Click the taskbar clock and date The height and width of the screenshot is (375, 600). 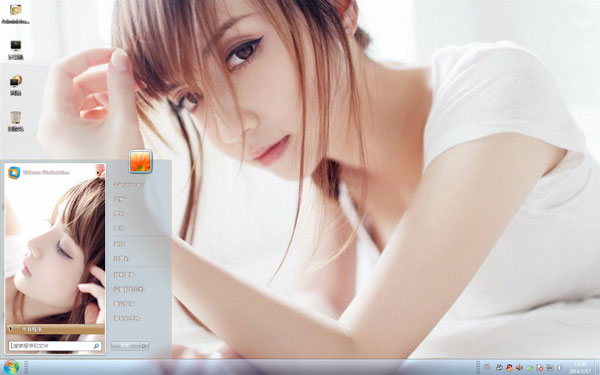[580, 367]
